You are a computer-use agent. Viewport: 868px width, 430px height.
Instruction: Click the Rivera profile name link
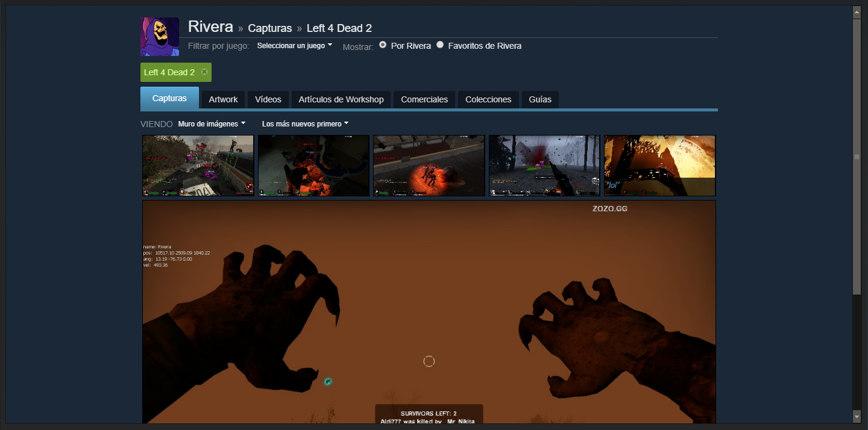[210, 27]
